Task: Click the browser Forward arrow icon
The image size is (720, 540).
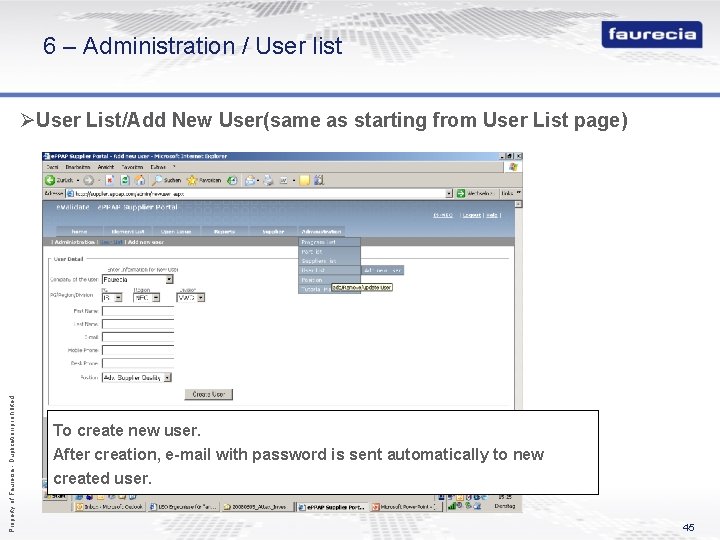Action: [89, 180]
